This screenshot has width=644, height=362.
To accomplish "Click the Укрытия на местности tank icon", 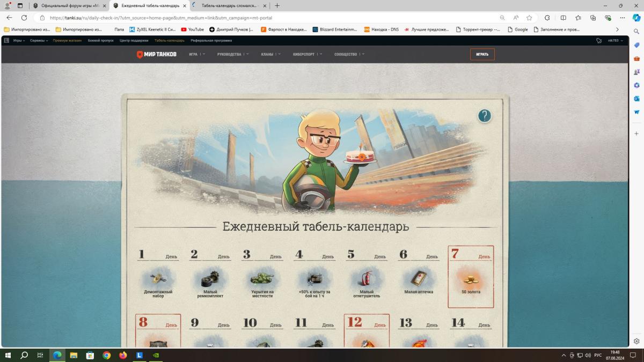I will click(262, 278).
